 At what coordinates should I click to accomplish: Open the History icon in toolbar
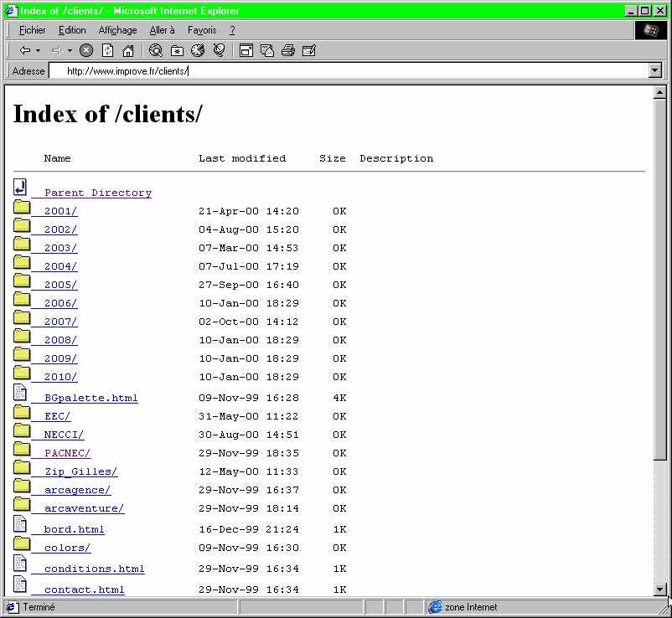pos(198,50)
